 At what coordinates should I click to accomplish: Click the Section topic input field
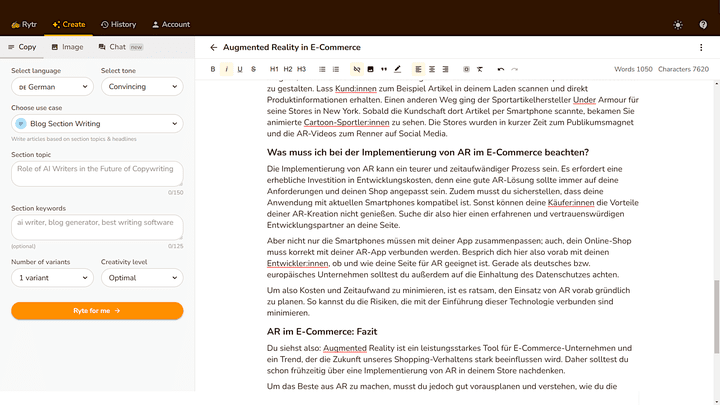(x=97, y=173)
